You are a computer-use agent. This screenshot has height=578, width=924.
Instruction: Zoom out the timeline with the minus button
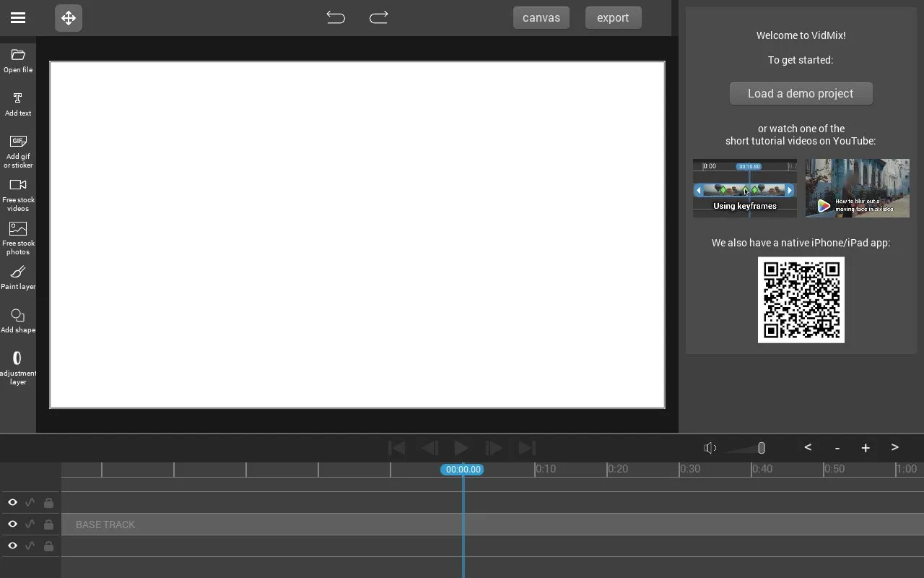click(x=837, y=448)
